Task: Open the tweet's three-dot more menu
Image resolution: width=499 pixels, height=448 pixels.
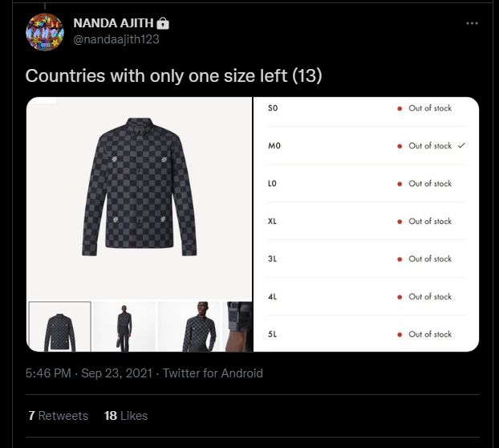Action: 472,23
